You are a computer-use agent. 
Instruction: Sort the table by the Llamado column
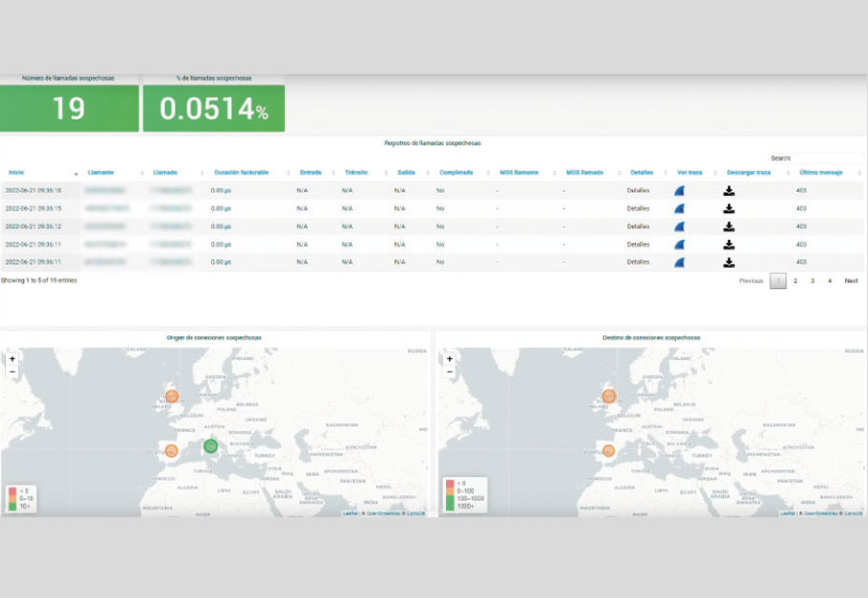[x=165, y=173]
